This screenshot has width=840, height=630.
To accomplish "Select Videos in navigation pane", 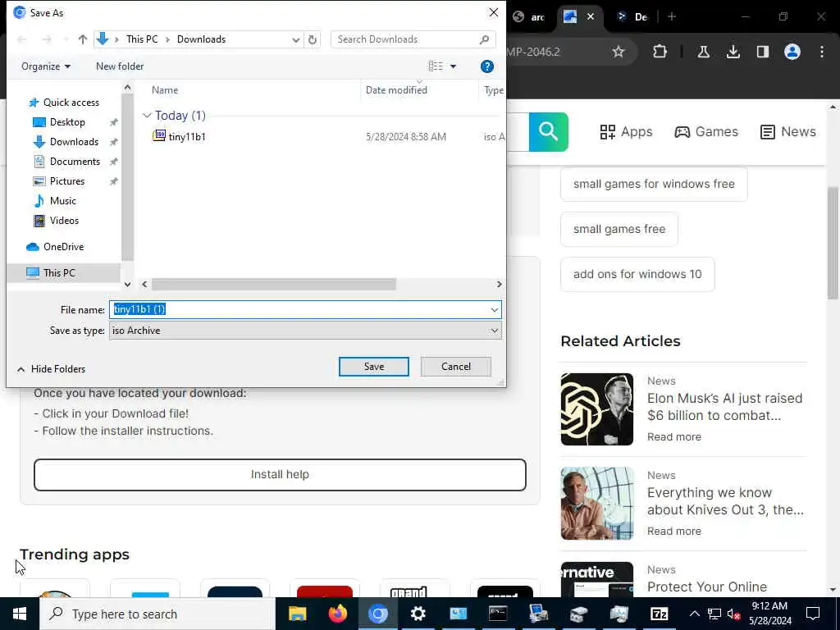I will point(64,220).
